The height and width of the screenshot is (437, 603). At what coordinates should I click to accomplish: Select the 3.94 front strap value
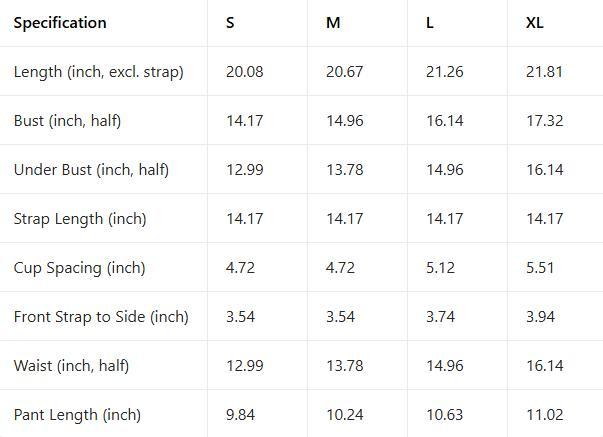point(541,317)
